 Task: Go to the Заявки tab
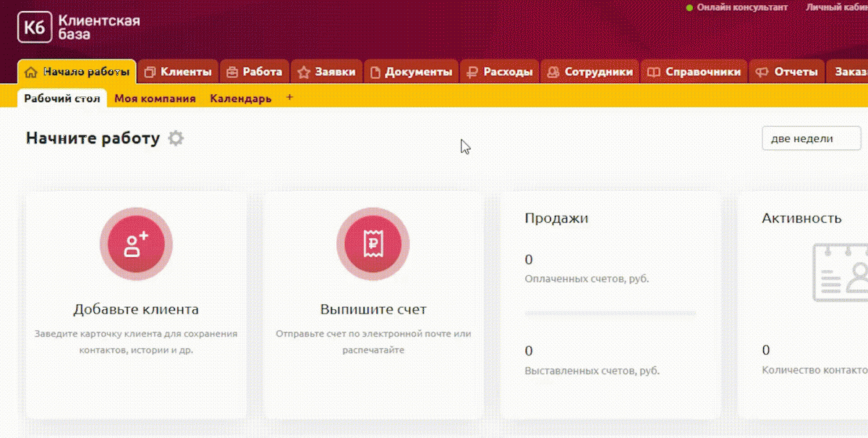327,72
